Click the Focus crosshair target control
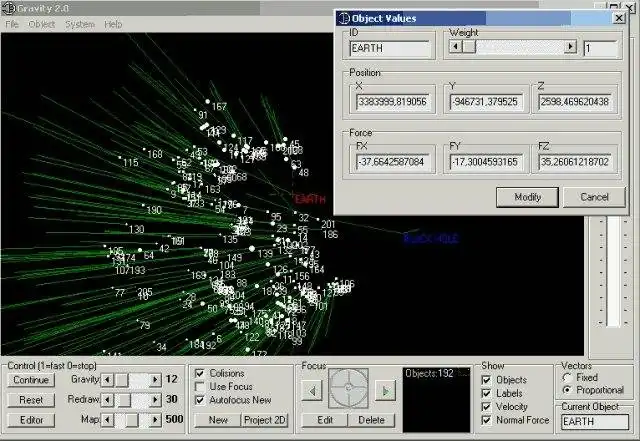640x441 pixels. [348, 388]
